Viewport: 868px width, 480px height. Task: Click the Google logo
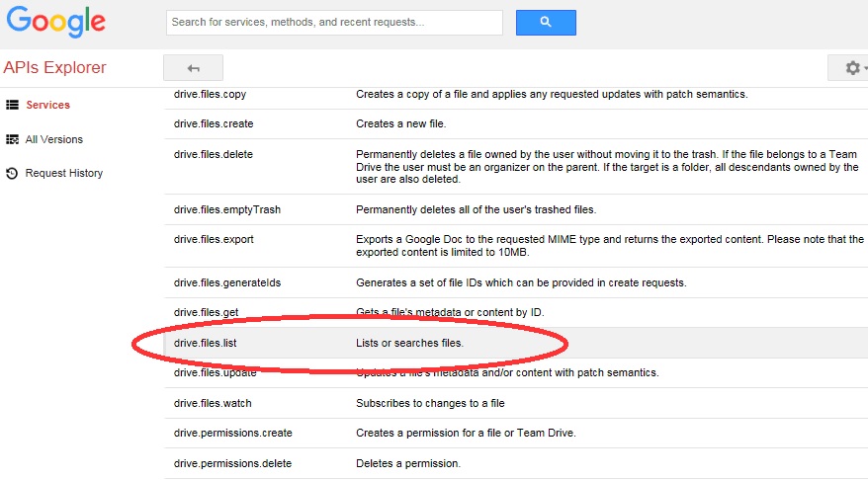(55, 22)
